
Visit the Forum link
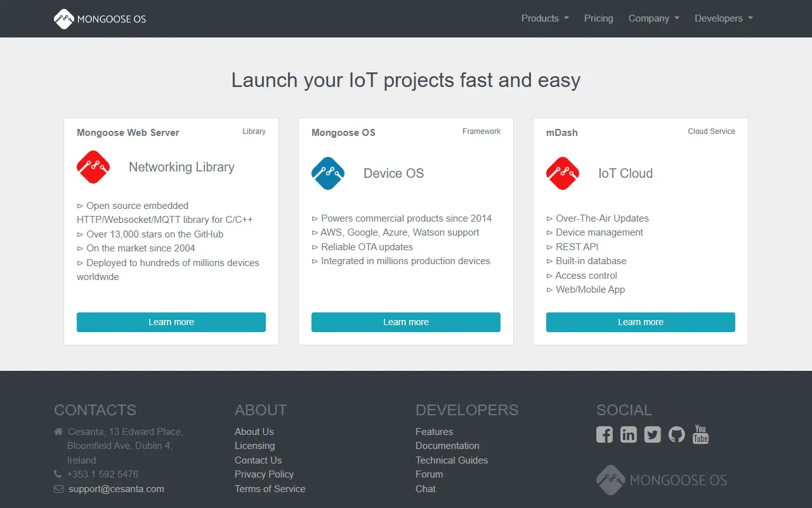pyautogui.click(x=429, y=474)
